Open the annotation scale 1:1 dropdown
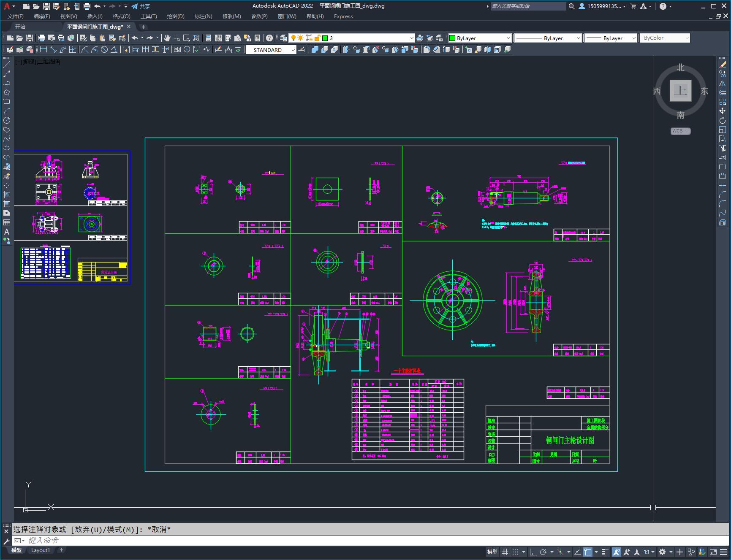This screenshot has height=560, width=731. point(649,552)
